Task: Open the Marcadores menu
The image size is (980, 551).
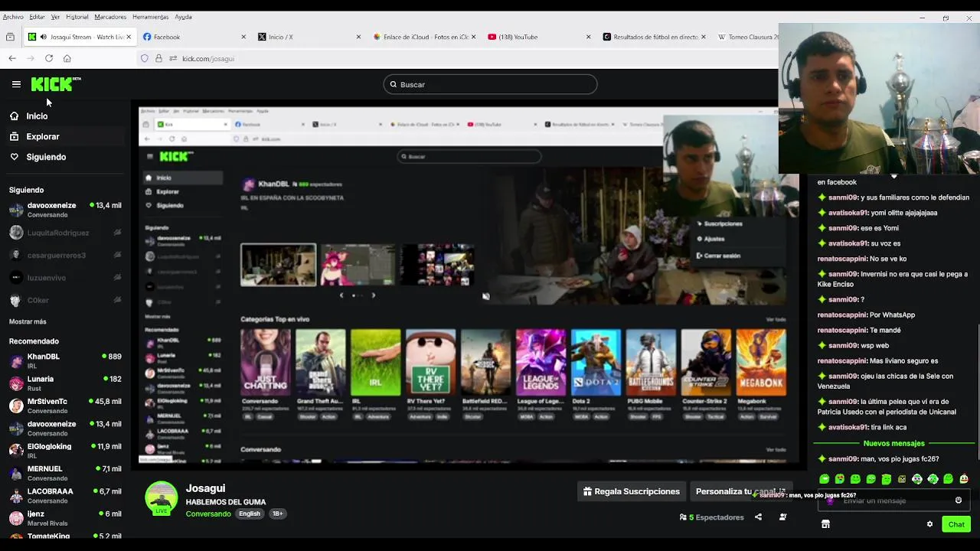Action: (110, 17)
